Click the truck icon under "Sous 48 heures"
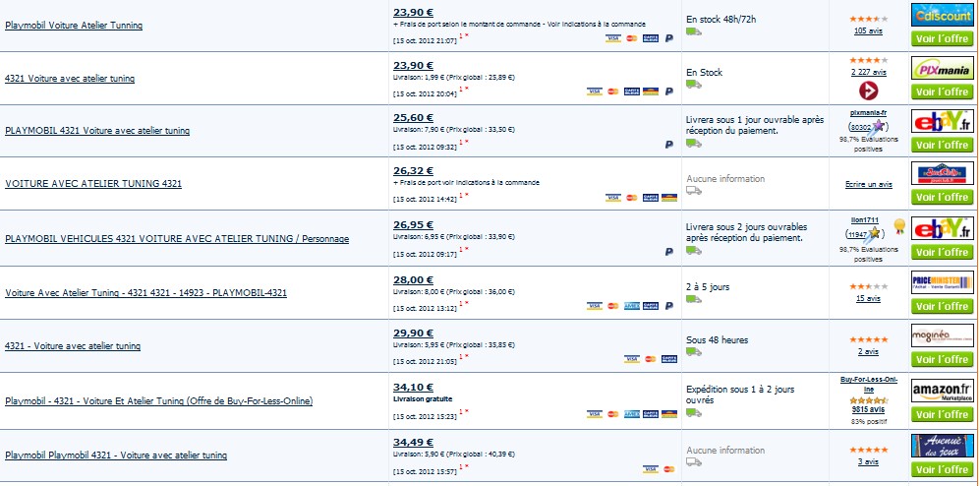Image resolution: width=980 pixels, height=486 pixels. pyautogui.click(x=693, y=351)
